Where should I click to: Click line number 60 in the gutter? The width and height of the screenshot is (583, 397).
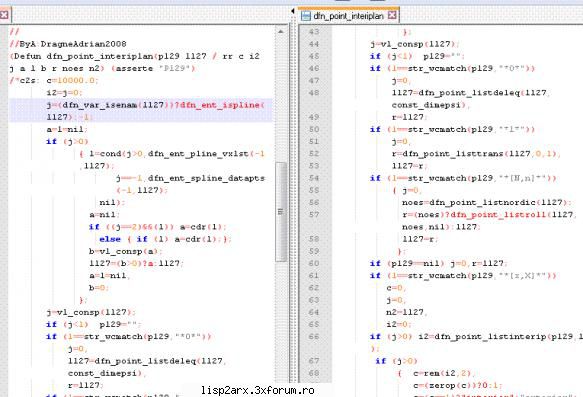(314, 263)
